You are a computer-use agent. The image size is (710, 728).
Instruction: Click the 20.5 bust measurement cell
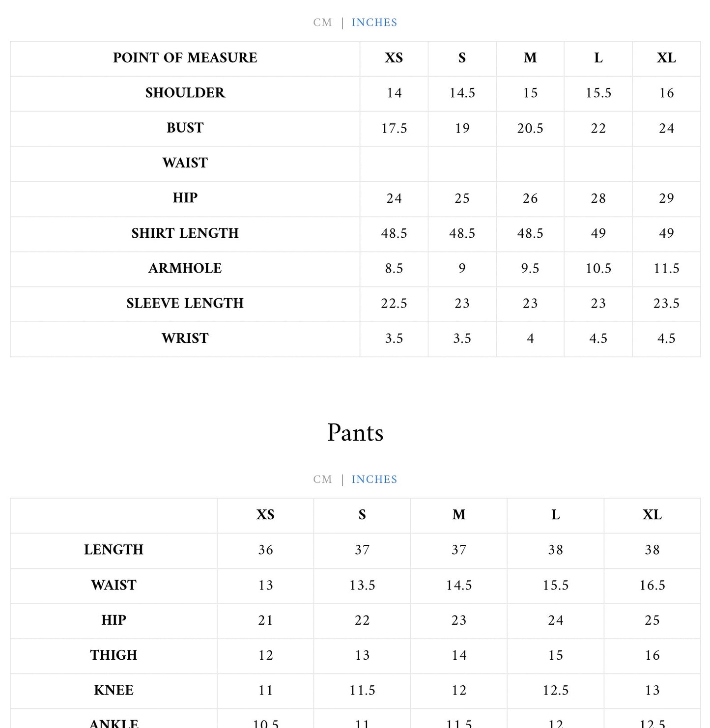(530, 128)
